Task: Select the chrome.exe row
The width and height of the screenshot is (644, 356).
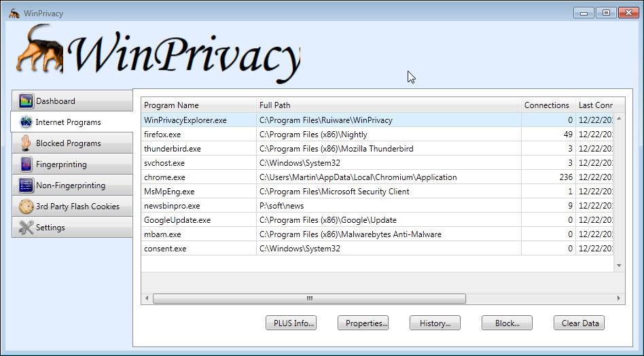Action: pos(377,177)
